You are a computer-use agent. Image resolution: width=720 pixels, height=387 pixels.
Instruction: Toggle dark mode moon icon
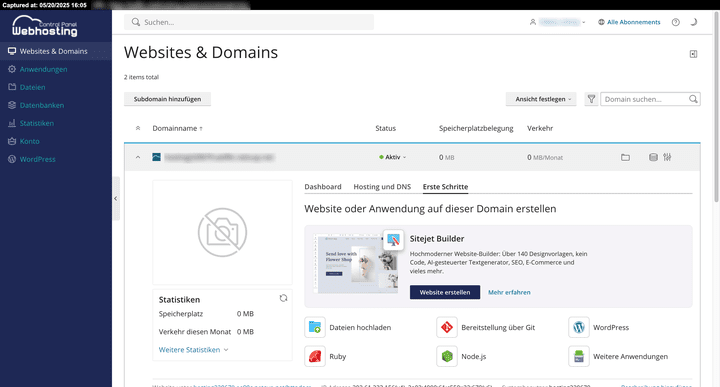694,22
